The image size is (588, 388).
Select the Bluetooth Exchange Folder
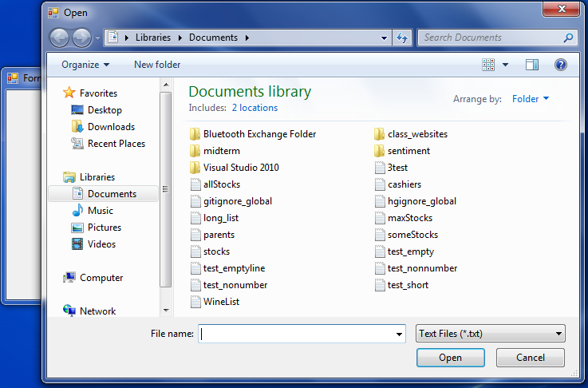click(253, 134)
